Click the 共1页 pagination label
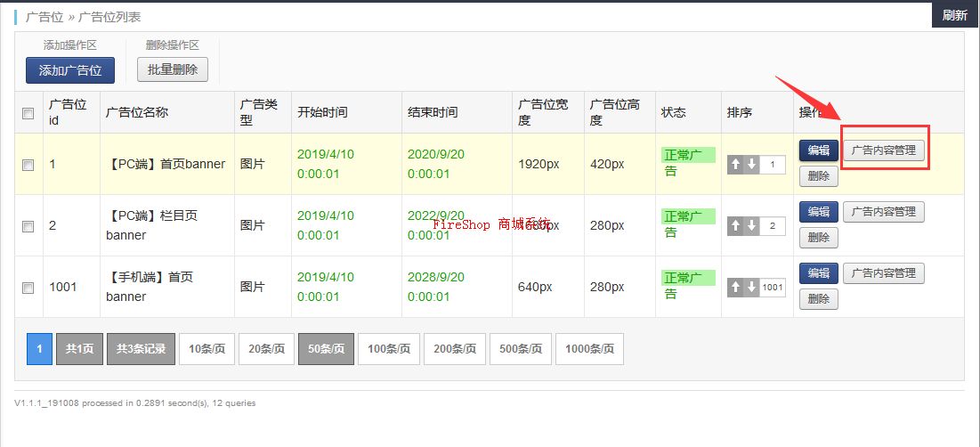The image size is (980, 447). coord(79,349)
